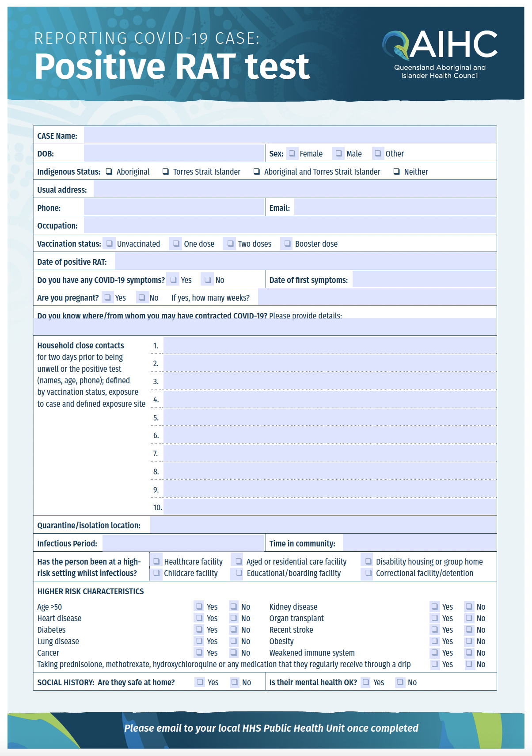Tick Yes for COVID-19 symptoms
This screenshot has height=756, width=532.
click(x=174, y=280)
